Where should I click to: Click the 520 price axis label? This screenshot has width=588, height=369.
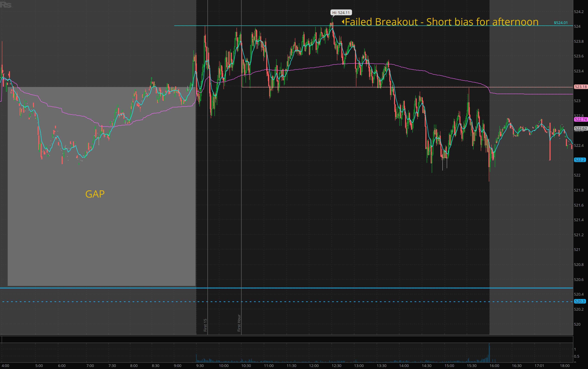point(577,324)
